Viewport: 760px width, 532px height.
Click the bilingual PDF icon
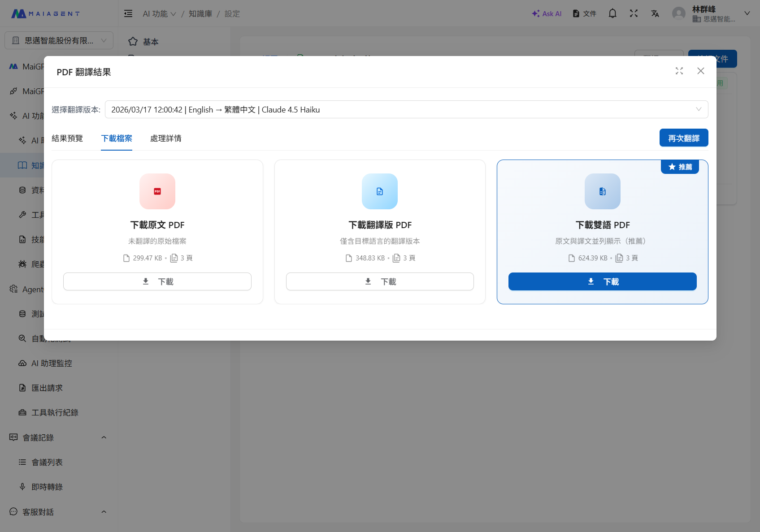pos(602,191)
